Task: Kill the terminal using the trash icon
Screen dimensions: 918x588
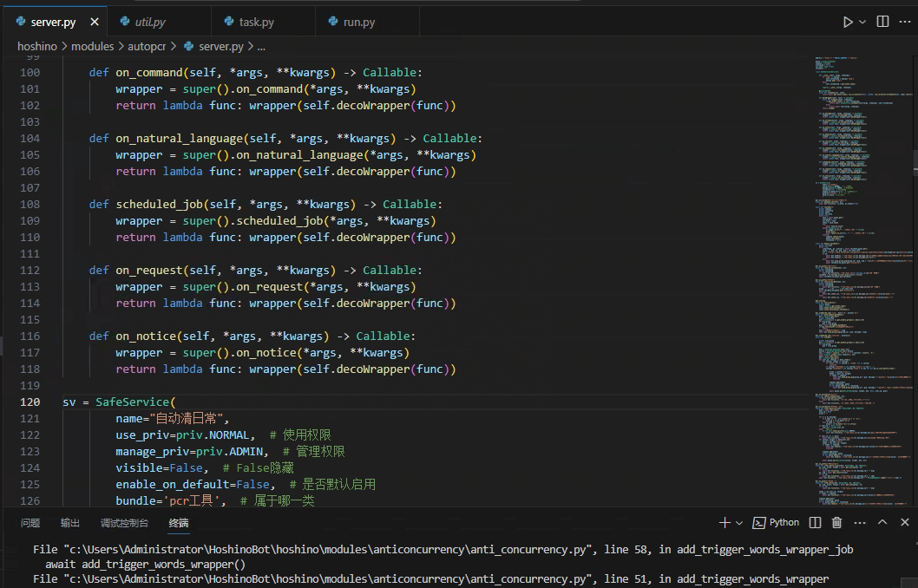Action: 836,521
